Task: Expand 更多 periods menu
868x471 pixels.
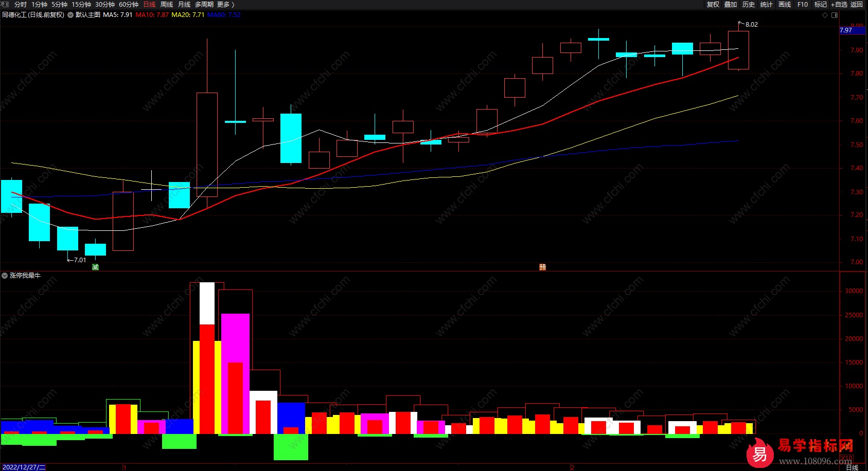Action: (x=225, y=4)
